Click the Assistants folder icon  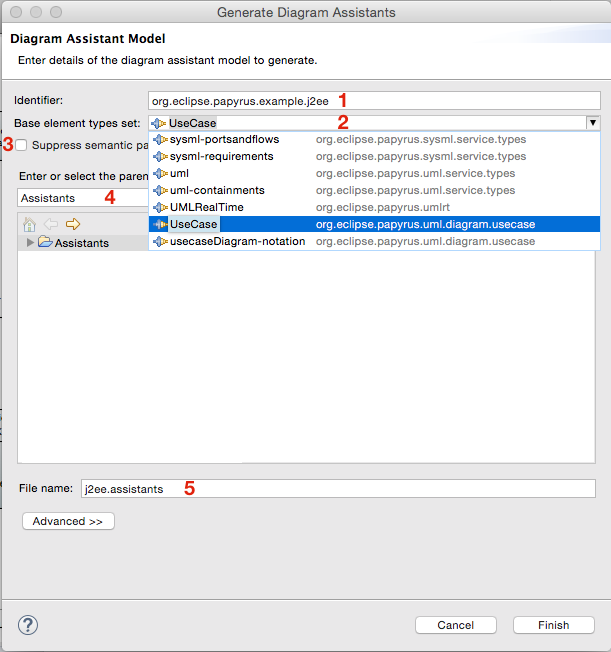coord(45,242)
